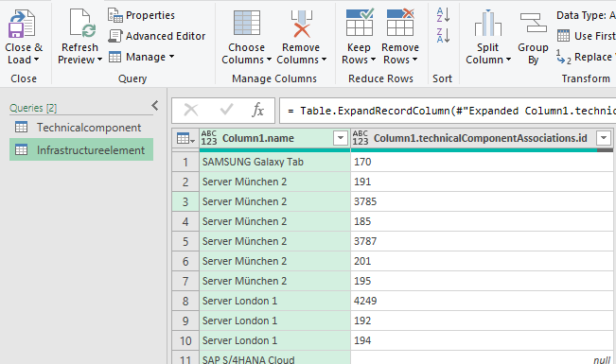Cancel the formula edit with the X button
Screen dimensions: 616x364
[x=191, y=110]
